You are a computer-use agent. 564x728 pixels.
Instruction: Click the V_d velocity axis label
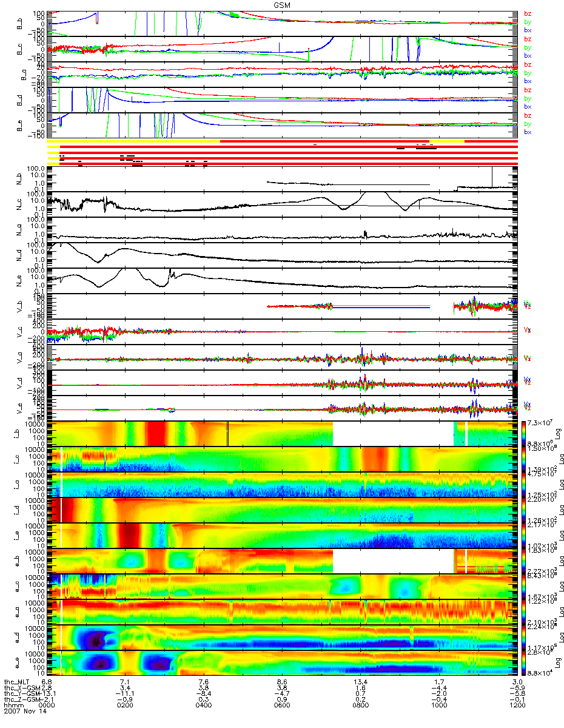pos(19,383)
